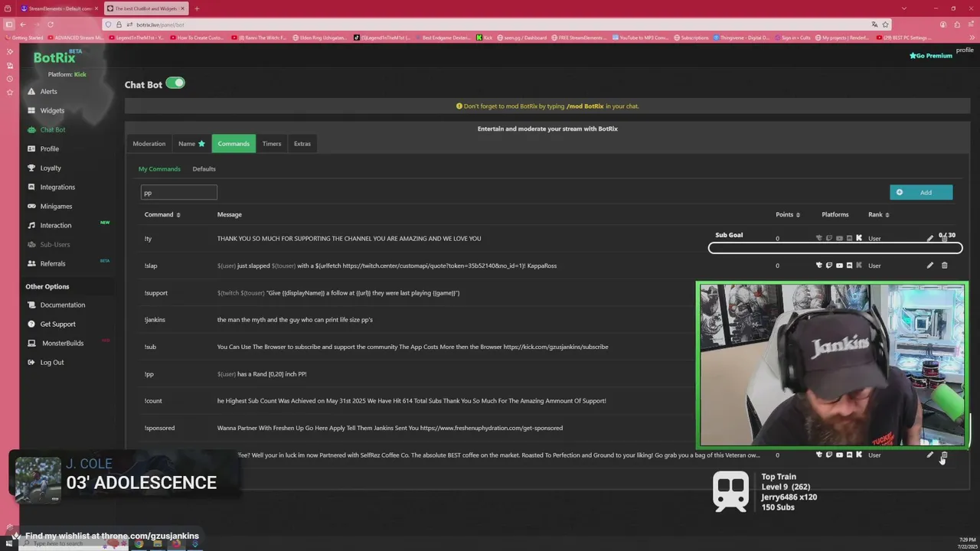Viewport: 980px width, 551px height.
Task: Toggle YouTube platform for !ty command
Action: click(839, 238)
